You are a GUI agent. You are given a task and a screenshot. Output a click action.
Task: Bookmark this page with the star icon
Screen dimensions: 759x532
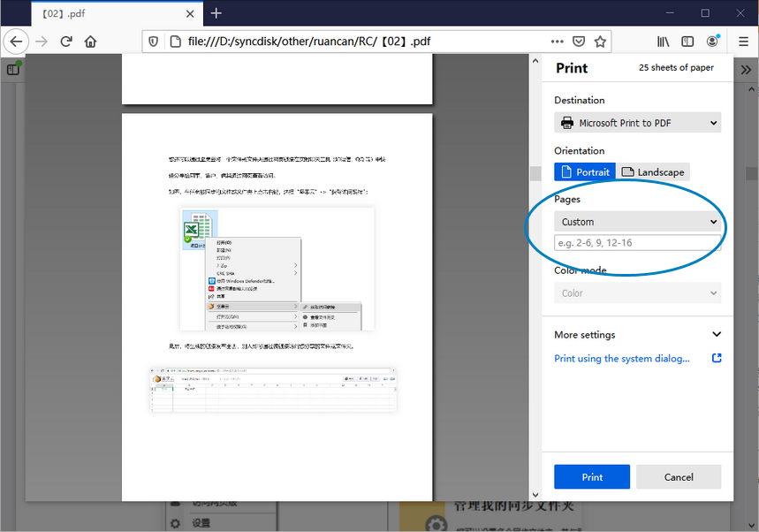(601, 42)
